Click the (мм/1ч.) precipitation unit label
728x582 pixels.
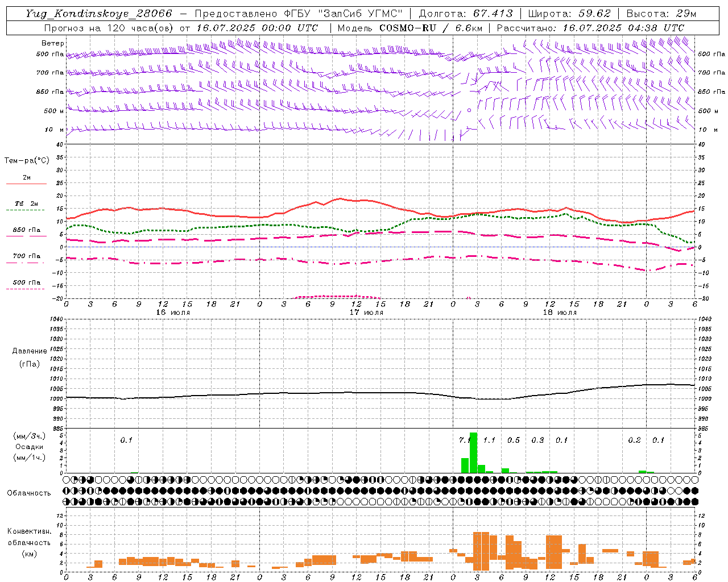pyautogui.click(x=30, y=458)
